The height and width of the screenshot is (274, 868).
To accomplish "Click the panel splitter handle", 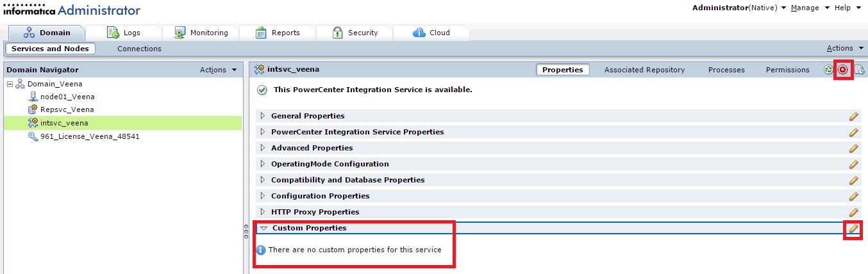I will click(246, 232).
